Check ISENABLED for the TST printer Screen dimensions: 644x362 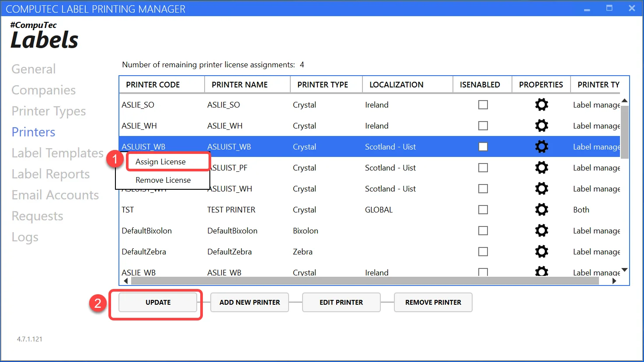point(483,209)
